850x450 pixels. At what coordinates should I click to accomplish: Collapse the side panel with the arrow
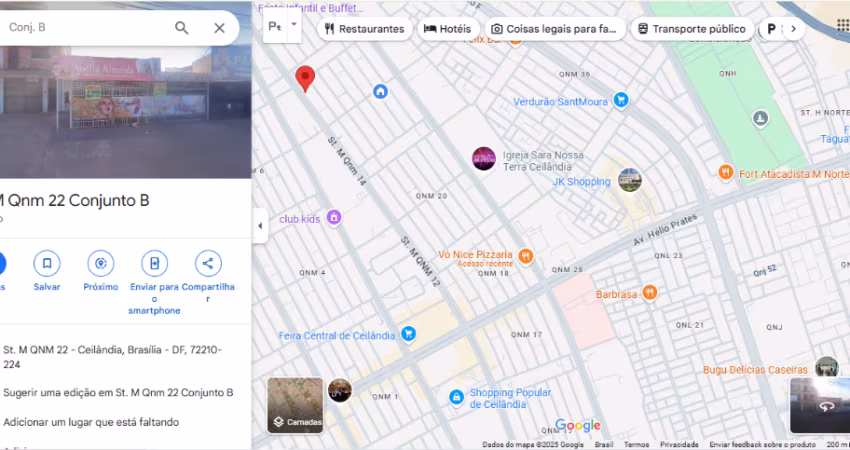coord(260,226)
